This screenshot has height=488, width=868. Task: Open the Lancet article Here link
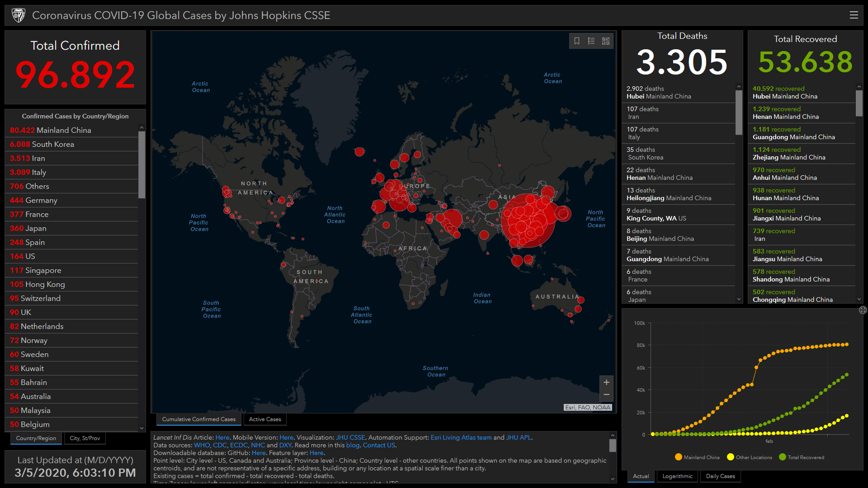[x=222, y=437]
